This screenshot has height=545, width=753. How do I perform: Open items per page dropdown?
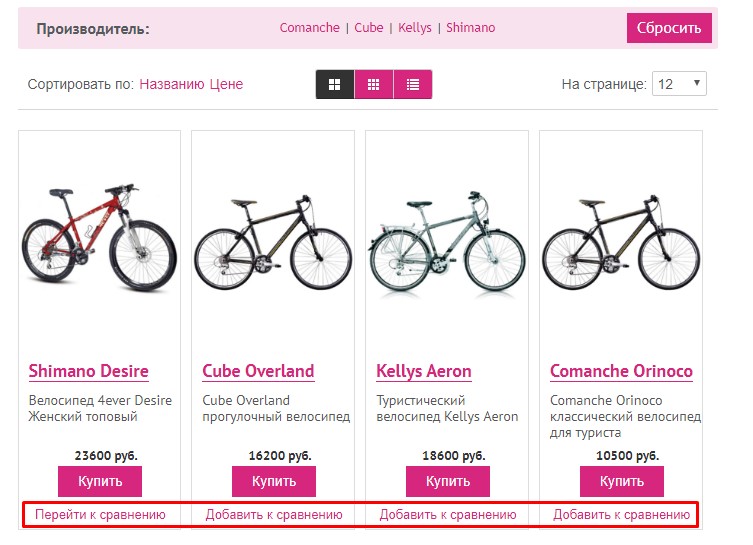tap(679, 84)
